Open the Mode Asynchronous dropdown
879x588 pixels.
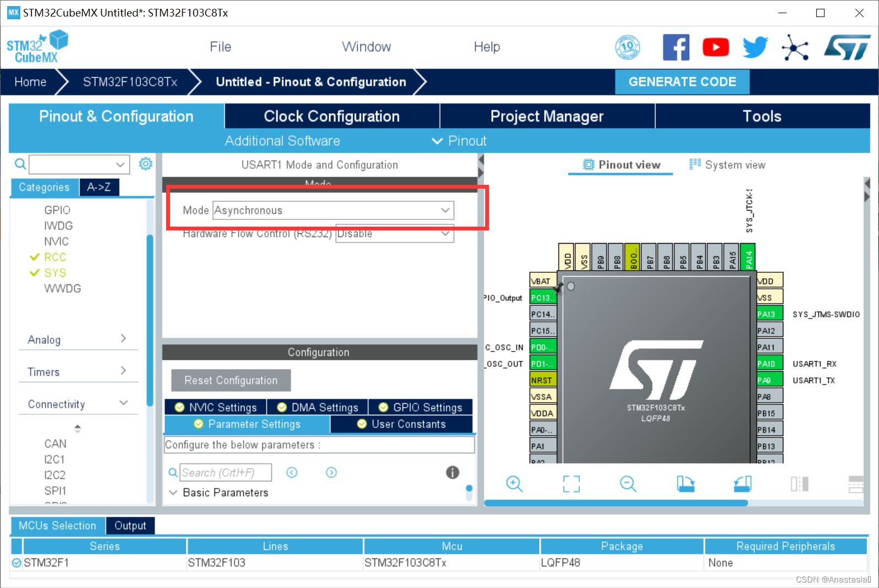click(333, 210)
